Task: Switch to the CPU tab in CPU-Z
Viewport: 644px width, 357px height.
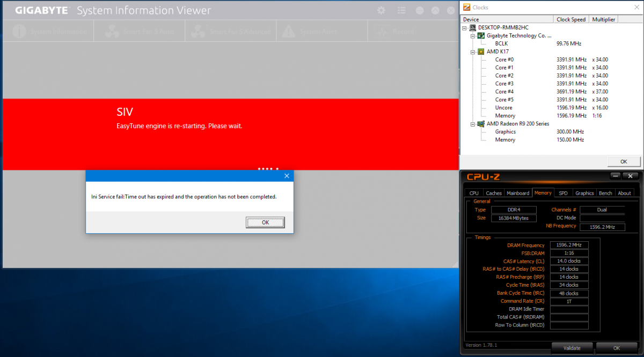Action: (x=474, y=193)
